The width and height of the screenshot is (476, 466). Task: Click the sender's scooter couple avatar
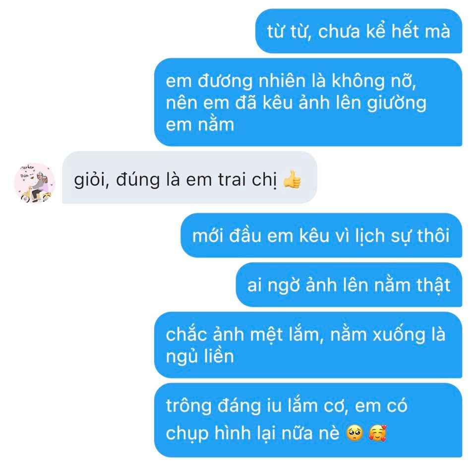click(x=34, y=183)
